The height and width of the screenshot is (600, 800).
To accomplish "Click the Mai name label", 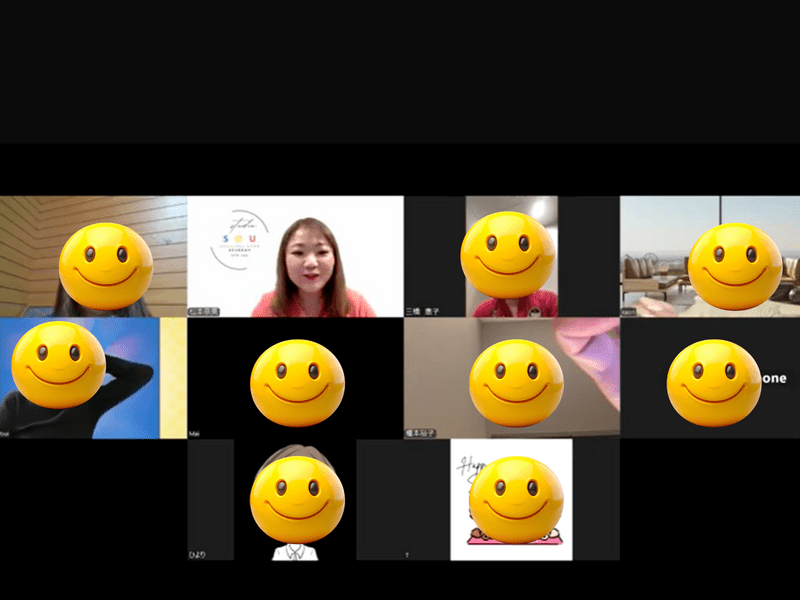I will coord(195,433).
